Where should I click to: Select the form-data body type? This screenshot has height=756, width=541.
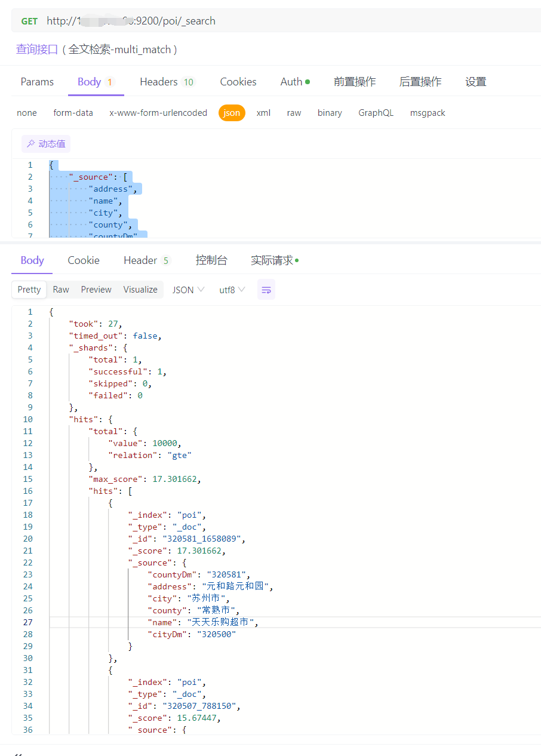click(73, 113)
